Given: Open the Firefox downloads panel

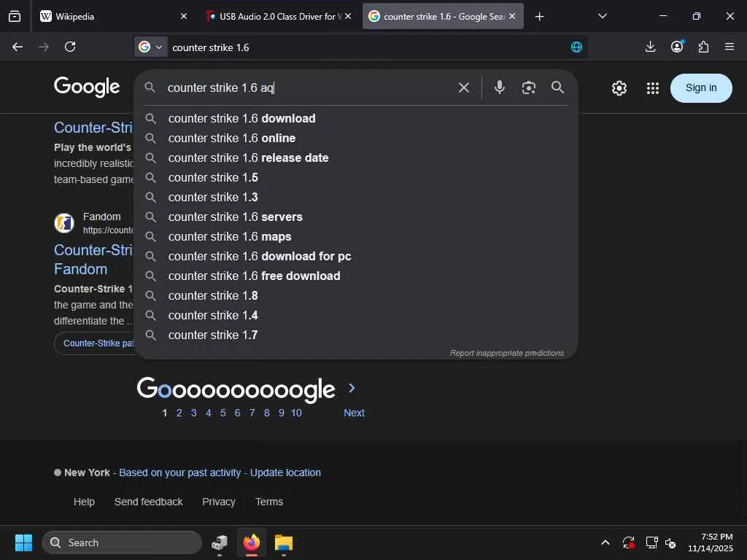Looking at the screenshot, I should (650, 47).
